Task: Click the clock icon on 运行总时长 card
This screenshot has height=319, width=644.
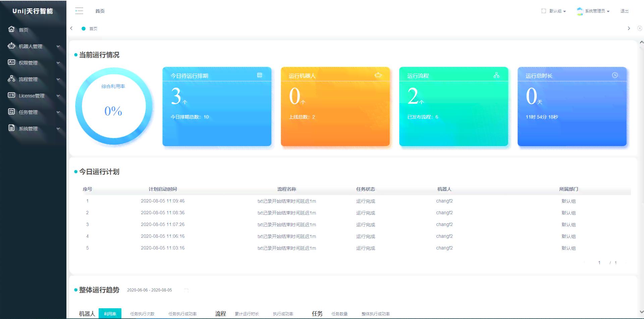Action: point(615,75)
